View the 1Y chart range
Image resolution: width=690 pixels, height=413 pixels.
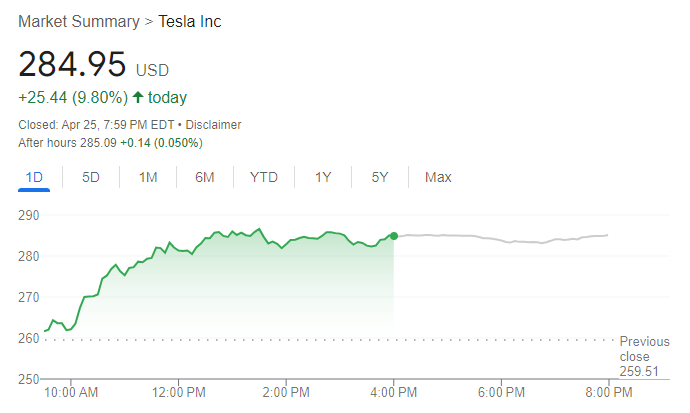(323, 178)
